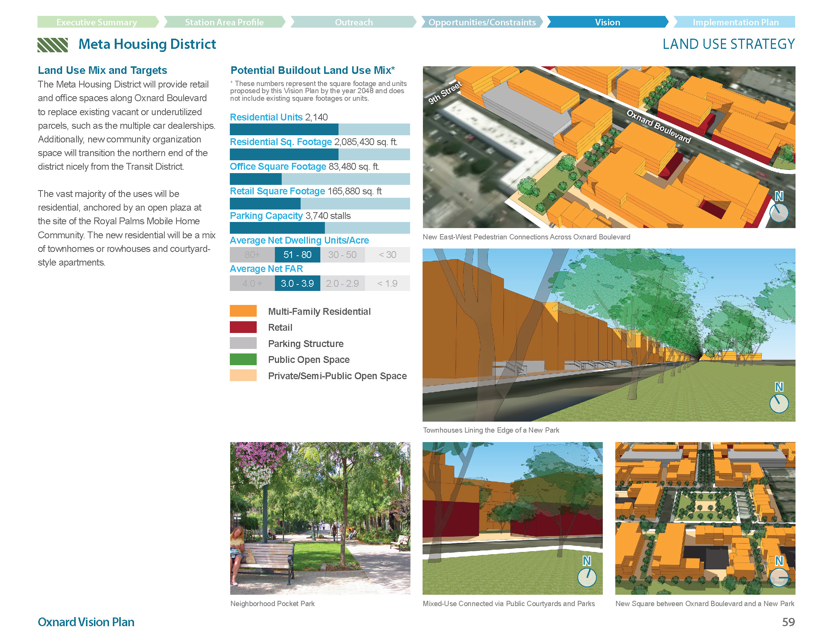This screenshot has width=833, height=644.
Task: Switch to the Outreach section tab
Action: click(x=353, y=22)
